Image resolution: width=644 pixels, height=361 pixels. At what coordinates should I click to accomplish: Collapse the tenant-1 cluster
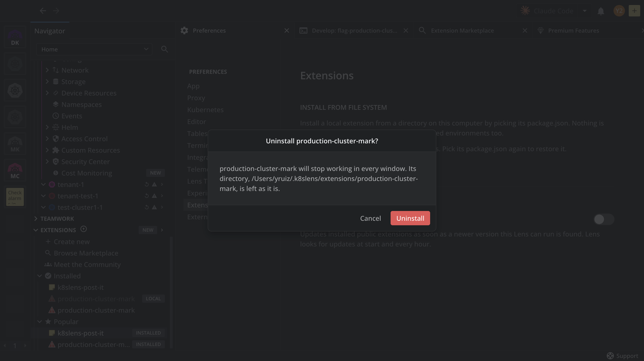click(x=43, y=185)
